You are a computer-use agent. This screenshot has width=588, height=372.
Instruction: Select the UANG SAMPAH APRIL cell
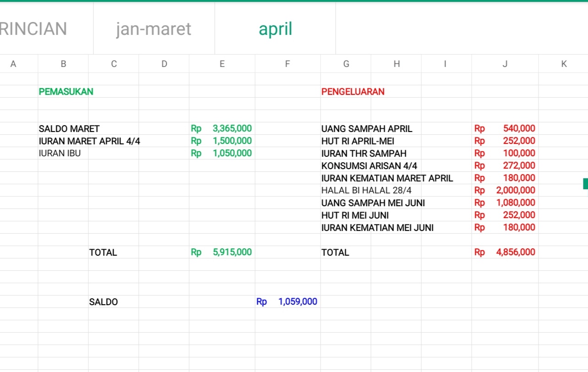click(x=346, y=129)
